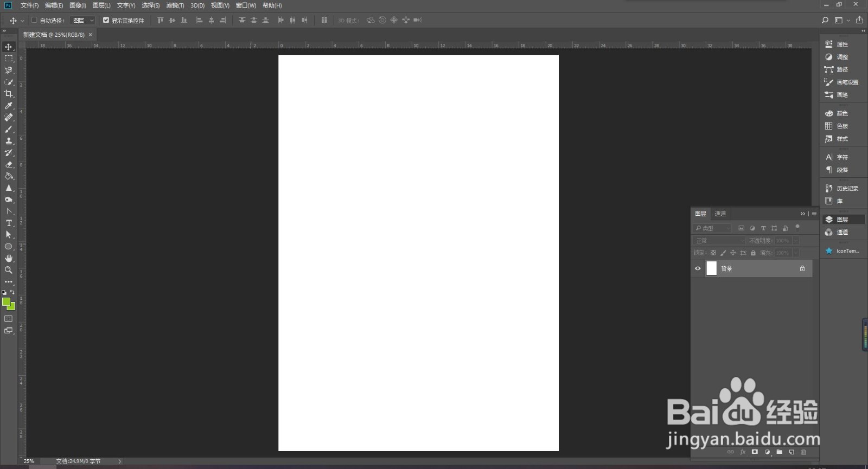Select the Eyedropper tool
The height and width of the screenshot is (469, 868).
9,106
